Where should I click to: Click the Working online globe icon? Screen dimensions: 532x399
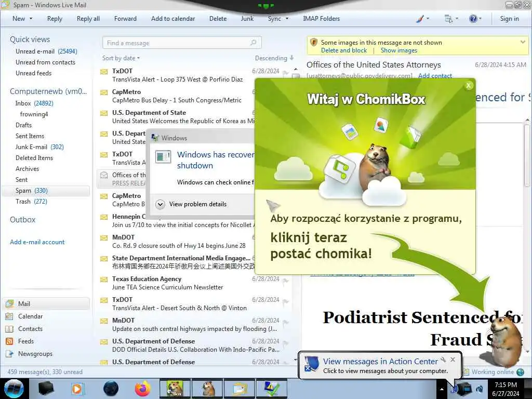pyautogui.click(x=520, y=372)
